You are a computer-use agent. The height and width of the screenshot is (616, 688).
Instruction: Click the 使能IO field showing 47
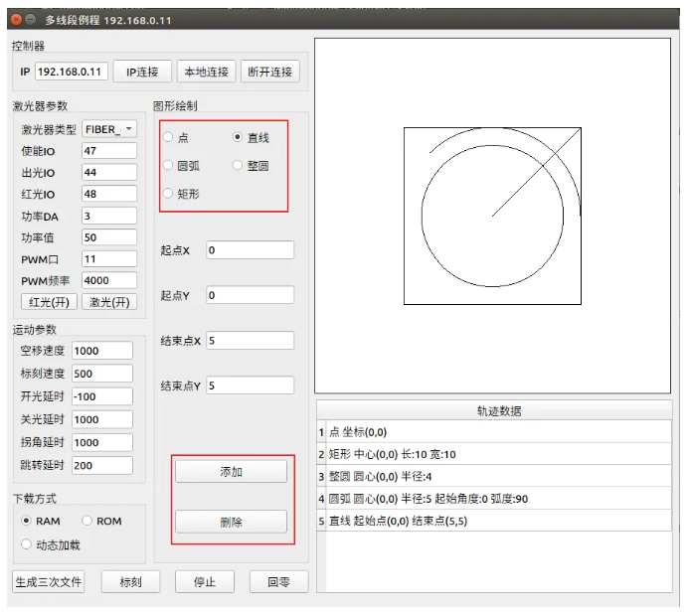109,151
